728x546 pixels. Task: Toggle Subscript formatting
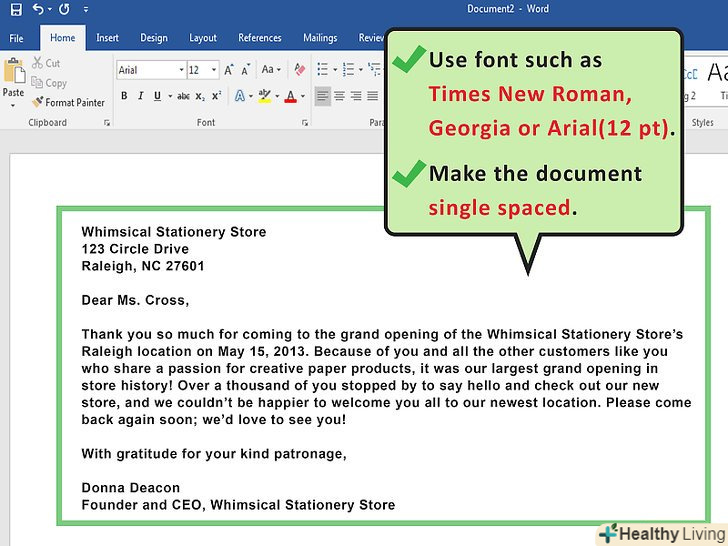pos(200,96)
